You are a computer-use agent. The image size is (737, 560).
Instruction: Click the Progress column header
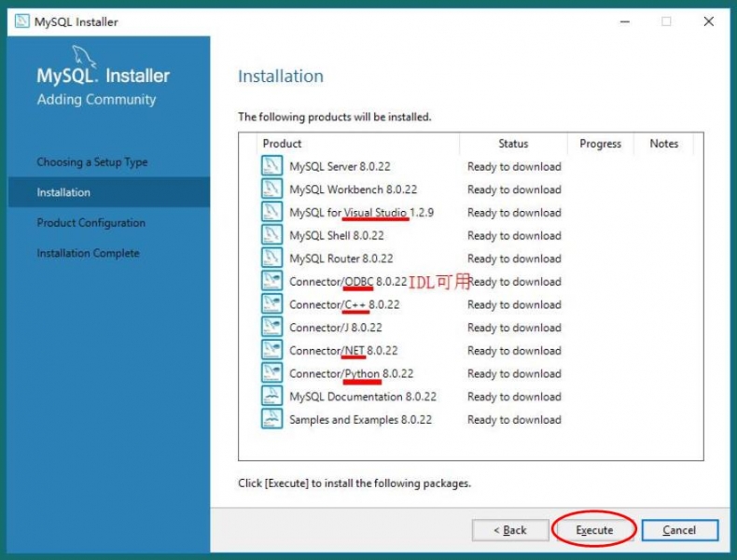tap(600, 144)
